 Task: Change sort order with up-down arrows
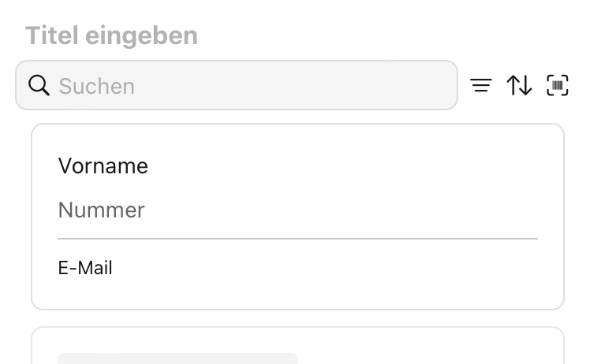pyautogui.click(x=519, y=85)
